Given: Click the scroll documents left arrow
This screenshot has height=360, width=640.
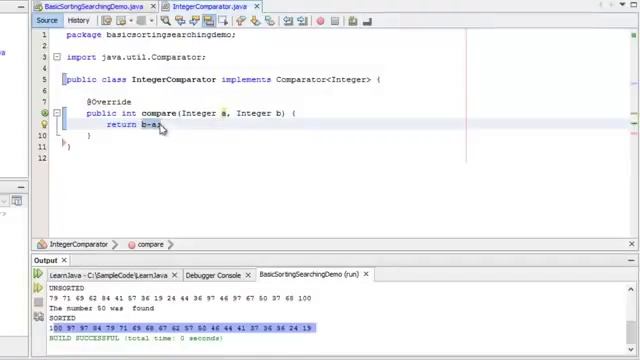Looking at the screenshot, I should click(600, 4).
